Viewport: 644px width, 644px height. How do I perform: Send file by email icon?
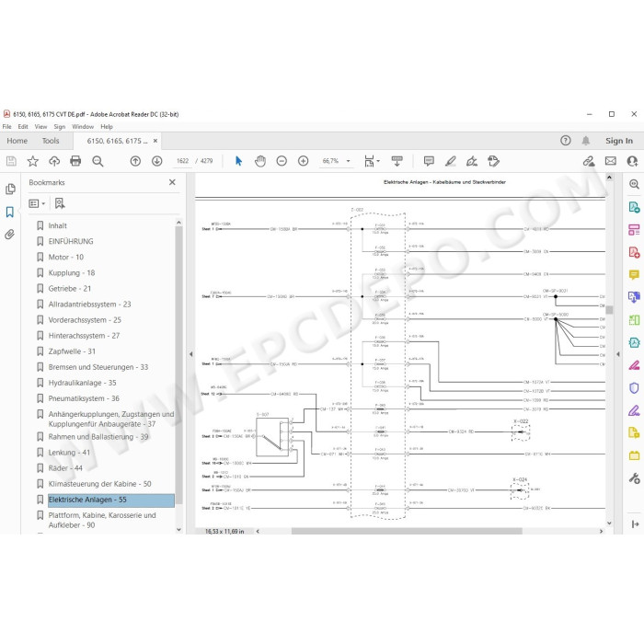click(x=611, y=161)
